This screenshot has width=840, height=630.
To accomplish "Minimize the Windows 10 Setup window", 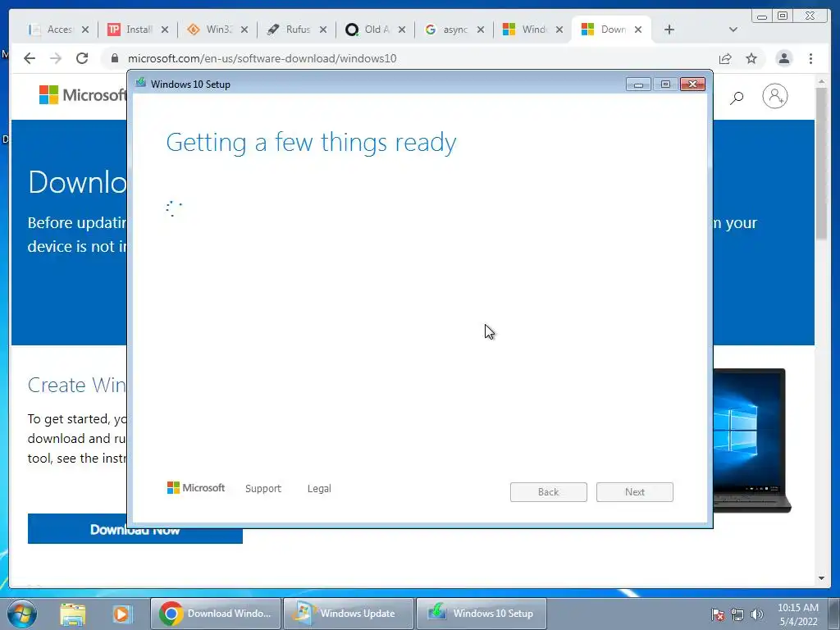I will tap(638, 84).
